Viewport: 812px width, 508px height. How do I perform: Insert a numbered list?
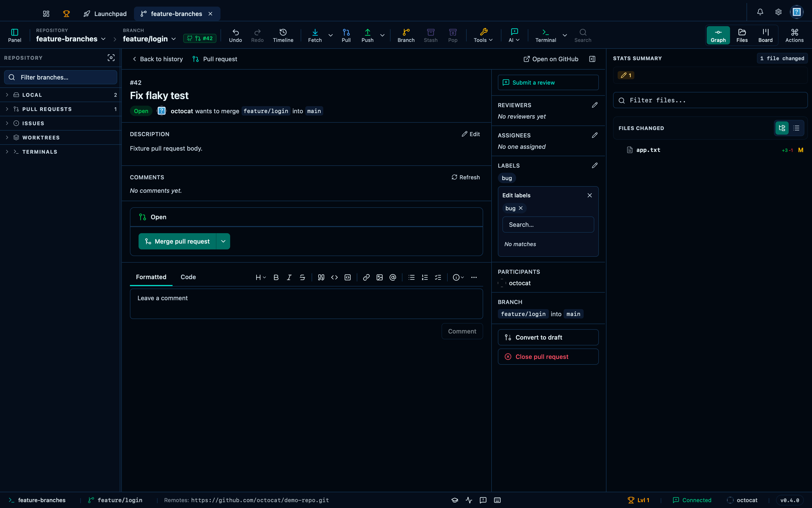coord(425,278)
